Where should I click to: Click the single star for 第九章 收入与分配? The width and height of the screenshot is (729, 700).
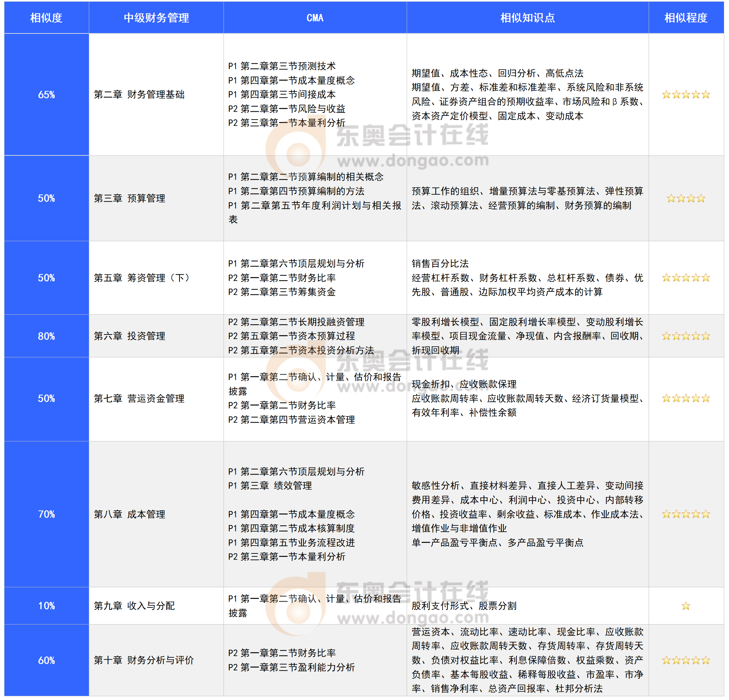pyautogui.click(x=686, y=606)
